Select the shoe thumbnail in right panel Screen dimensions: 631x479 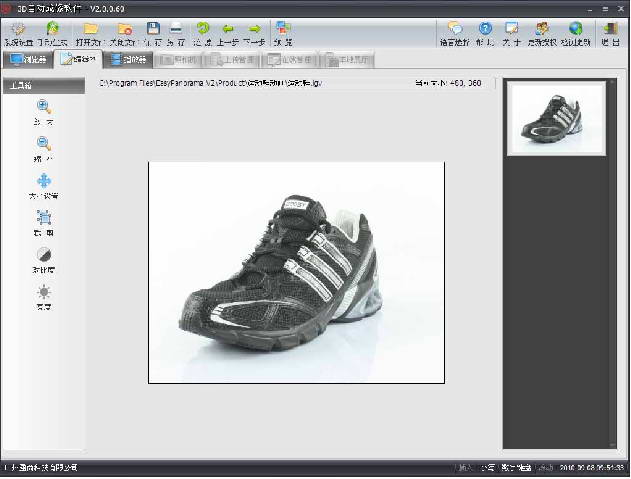coord(556,118)
